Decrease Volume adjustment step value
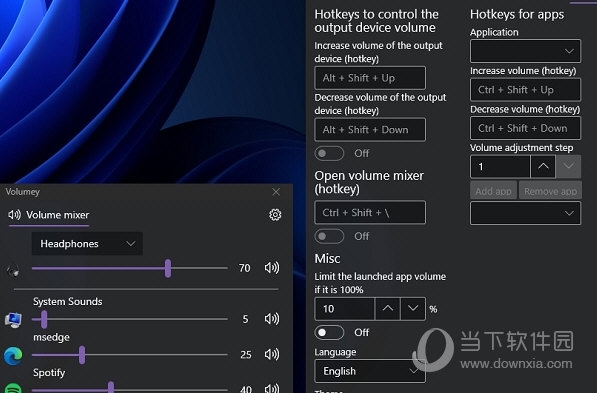The width and height of the screenshot is (597, 393). (568, 166)
